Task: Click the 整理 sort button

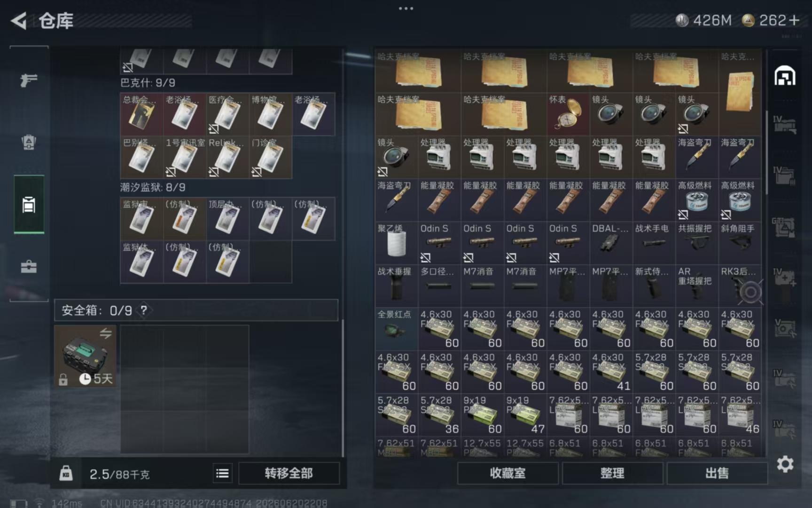Action: [612, 473]
